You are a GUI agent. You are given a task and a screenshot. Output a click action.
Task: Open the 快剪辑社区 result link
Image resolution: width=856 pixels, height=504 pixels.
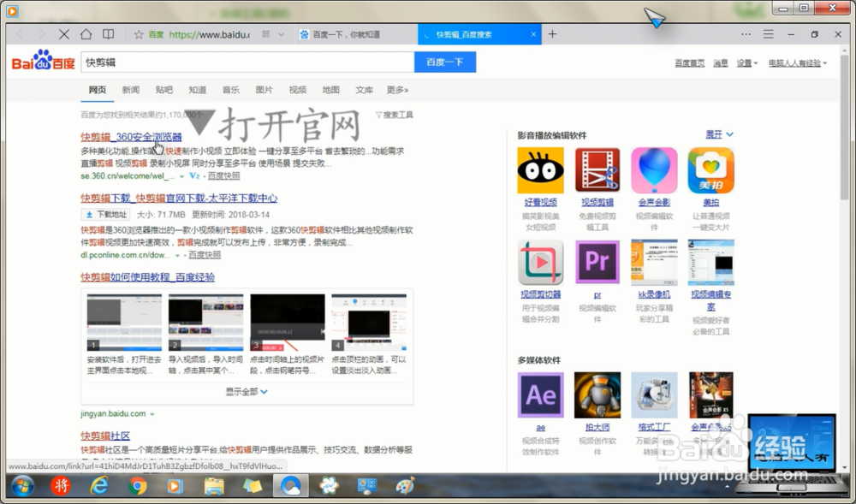pyautogui.click(x=105, y=436)
